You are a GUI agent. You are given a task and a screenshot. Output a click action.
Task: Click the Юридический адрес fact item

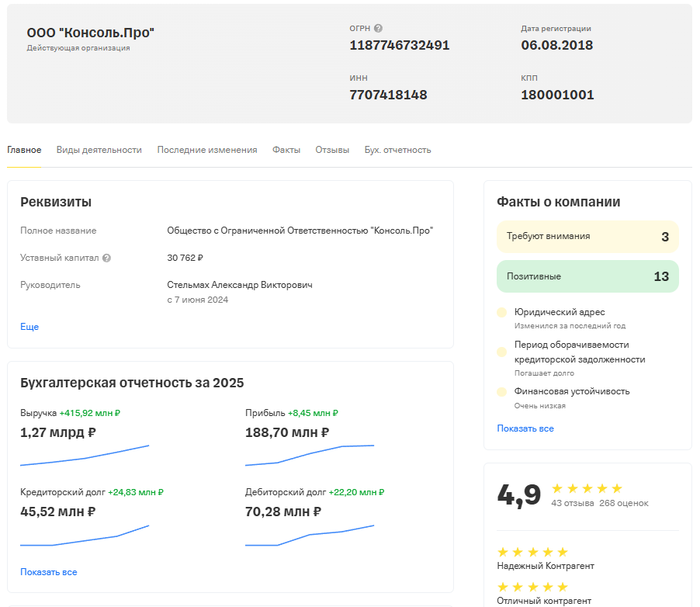click(x=570, y=318)
